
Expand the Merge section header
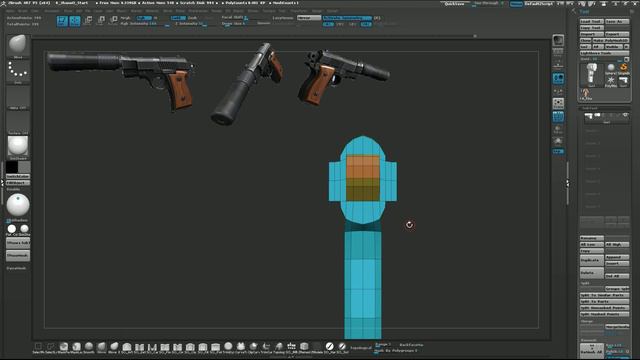(x=587, y=321)
